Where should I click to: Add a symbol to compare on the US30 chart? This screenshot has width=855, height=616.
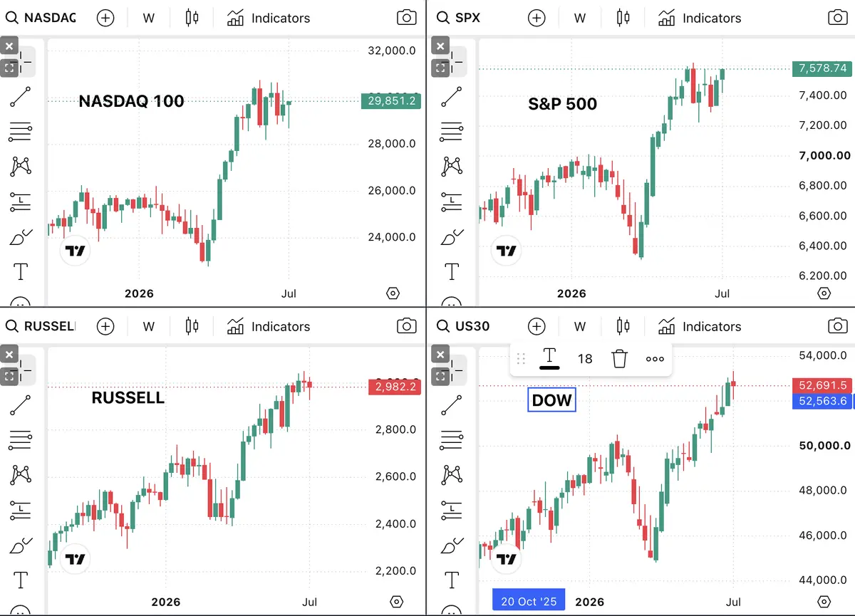(x=537, y=326)
